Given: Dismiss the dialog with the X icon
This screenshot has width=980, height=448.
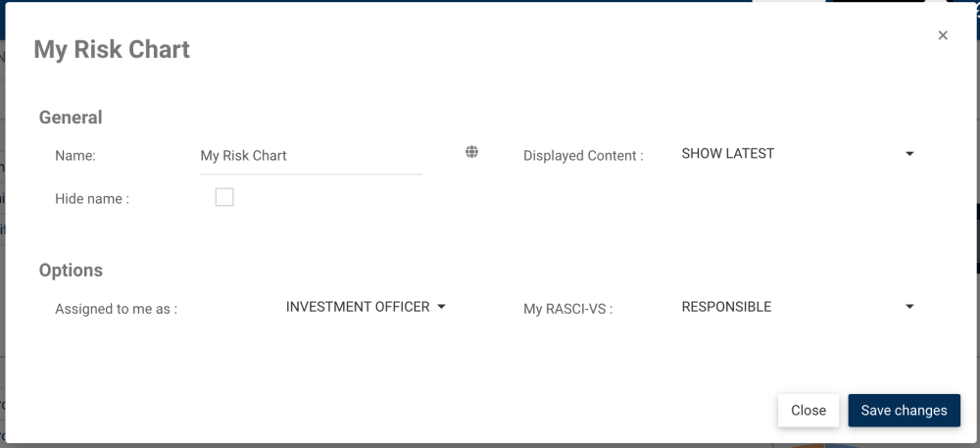Looking at the screenshot, I should click(943, 35).
